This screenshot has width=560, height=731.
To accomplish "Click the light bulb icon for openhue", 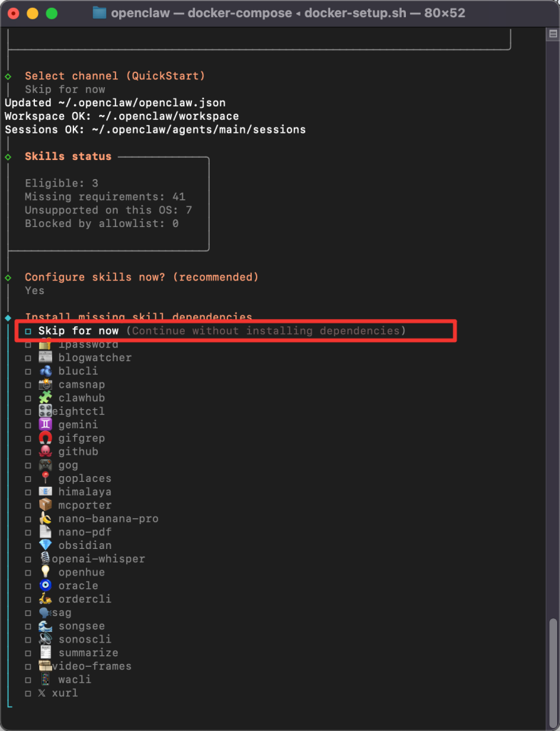I will (46, 572).
